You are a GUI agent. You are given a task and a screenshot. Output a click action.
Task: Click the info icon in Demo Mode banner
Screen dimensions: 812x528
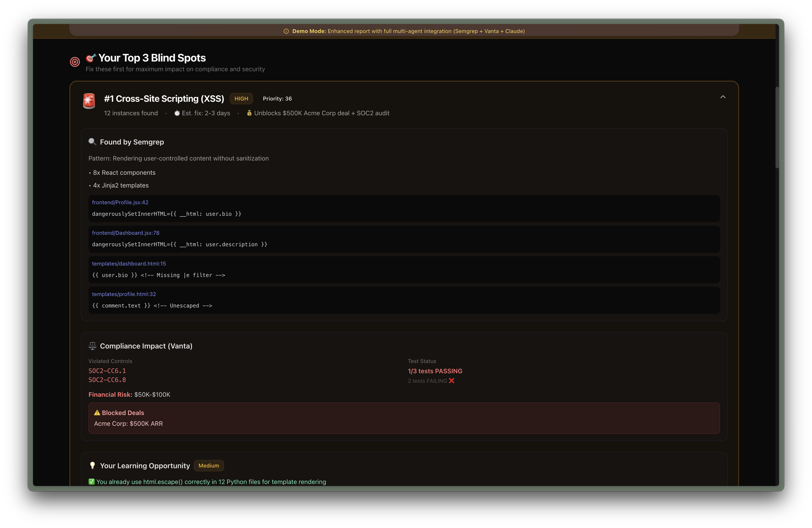coord(286,31)
